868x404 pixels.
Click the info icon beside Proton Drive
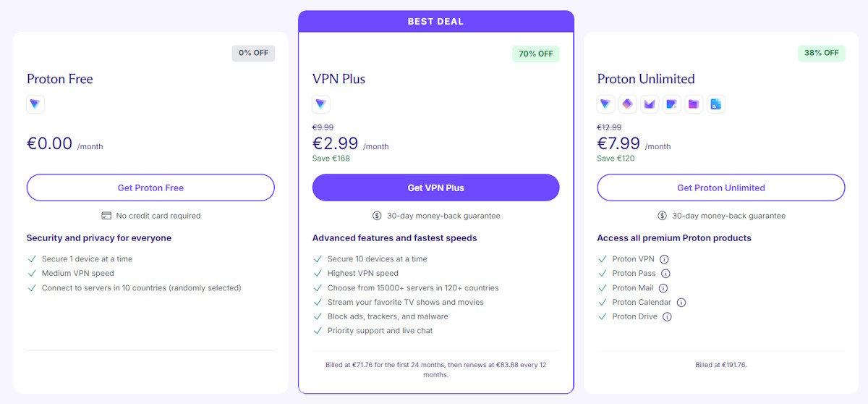pyautogui.click(x=667, y=317)
